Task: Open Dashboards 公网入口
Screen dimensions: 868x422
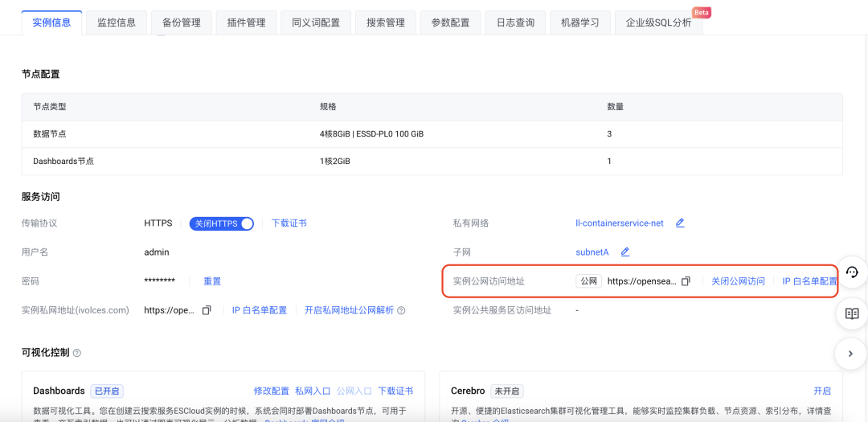Action: (354, 391)
